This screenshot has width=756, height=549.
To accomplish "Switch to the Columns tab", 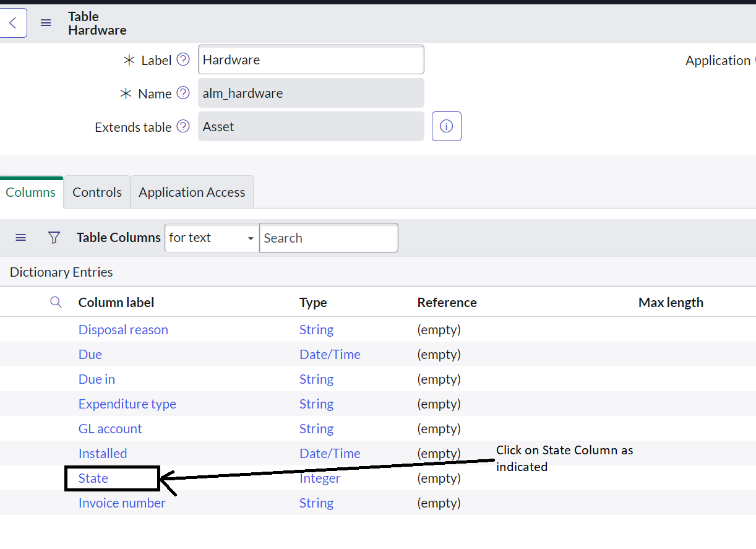I will tap(31, 192).
